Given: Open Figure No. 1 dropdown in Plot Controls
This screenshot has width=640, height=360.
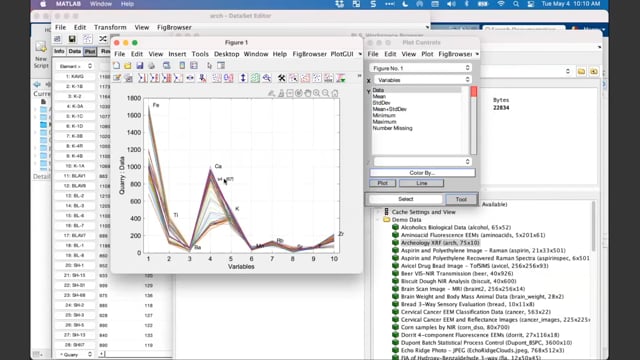Looking at the screenshot, I should tap(421, 68).
